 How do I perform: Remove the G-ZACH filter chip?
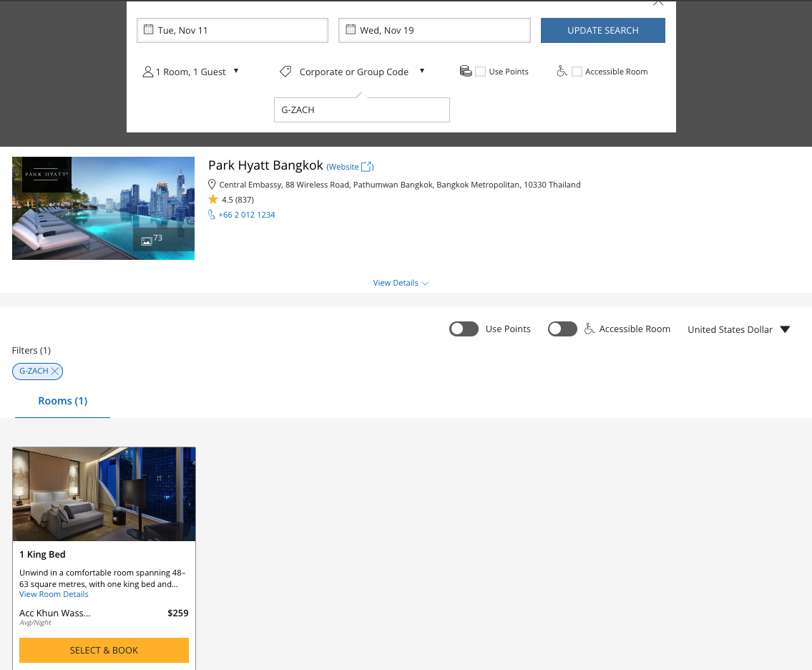coord(55,371)
